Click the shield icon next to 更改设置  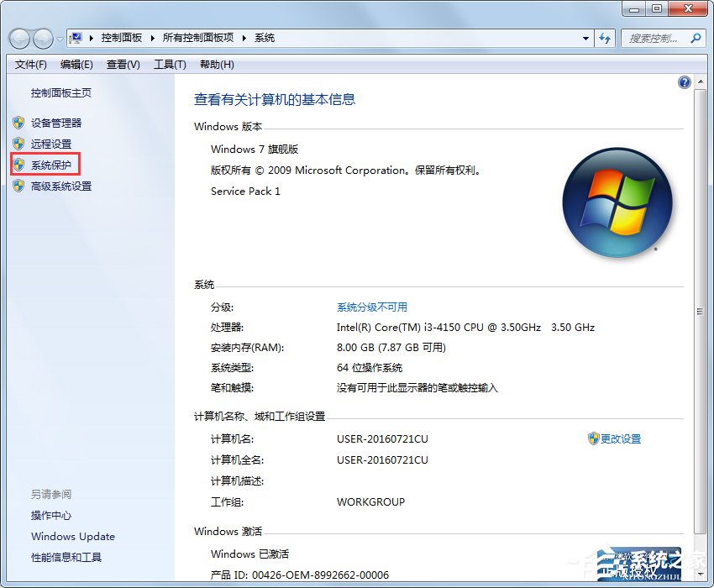(x=593, y=438)
